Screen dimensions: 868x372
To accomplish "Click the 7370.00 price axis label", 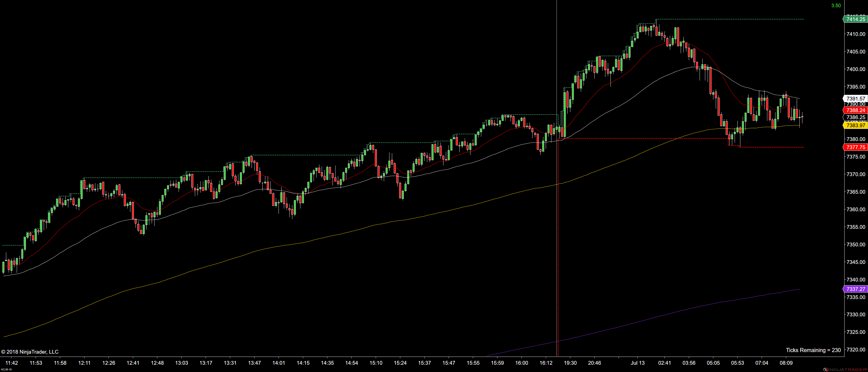I will tap(856, 174).
